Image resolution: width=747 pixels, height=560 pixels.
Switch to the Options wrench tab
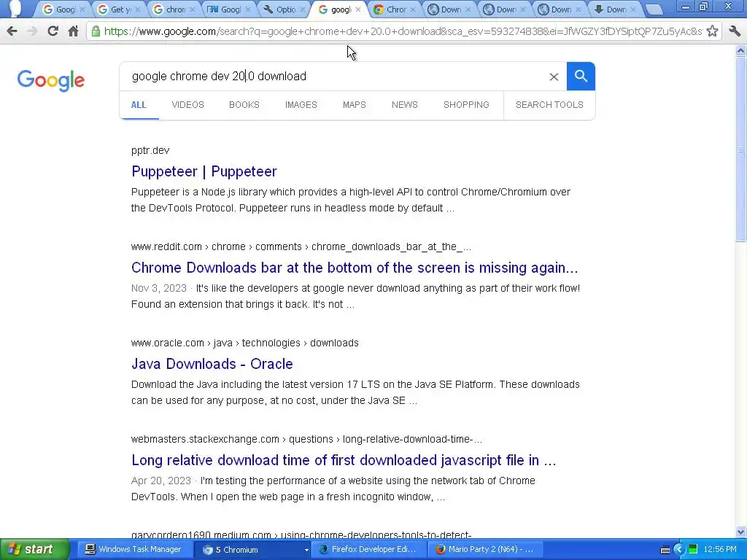pos(285,9)
